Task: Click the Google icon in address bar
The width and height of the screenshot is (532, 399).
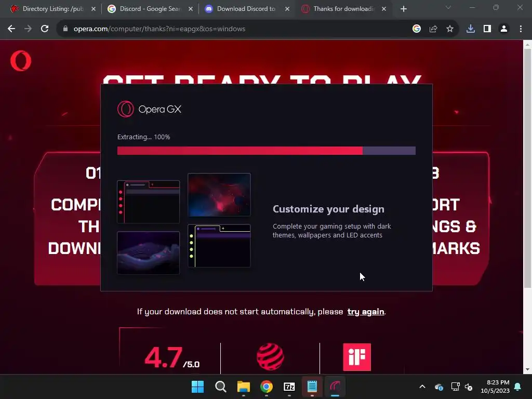Action: (x=417, y=29)
